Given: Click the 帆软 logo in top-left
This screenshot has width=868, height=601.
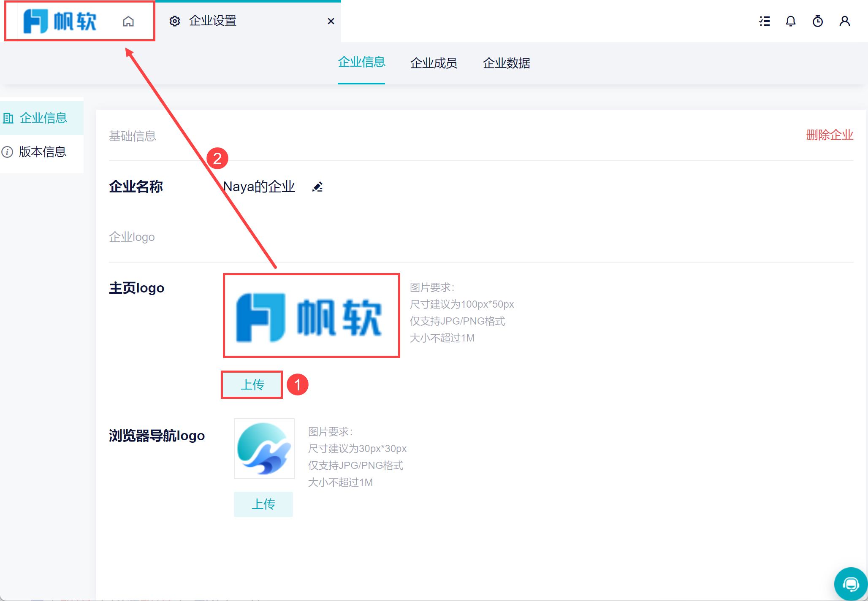Looking at the screenshot, I should 60,21.
